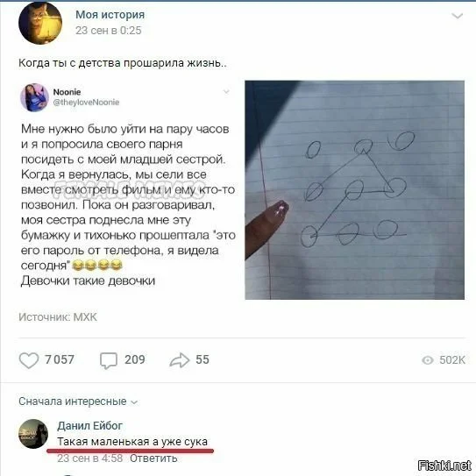The width and height of the screenshot is (476, 476).
Task: Click Noonie's profile picture in the tweet
Action: 34,98
